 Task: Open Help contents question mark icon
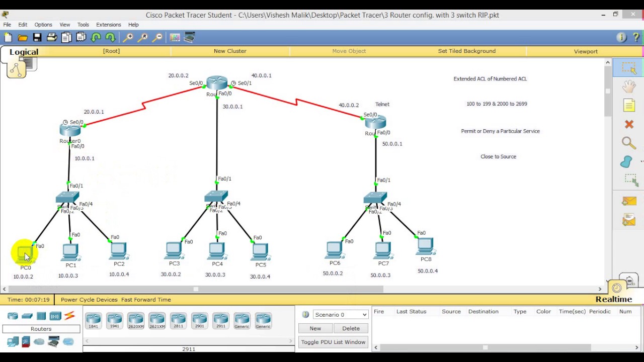(636, 37)
